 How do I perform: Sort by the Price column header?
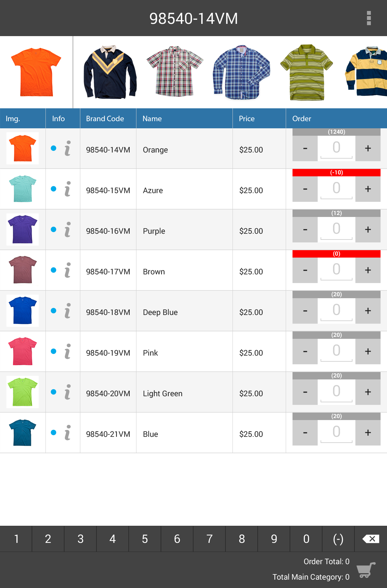(247, 119)
